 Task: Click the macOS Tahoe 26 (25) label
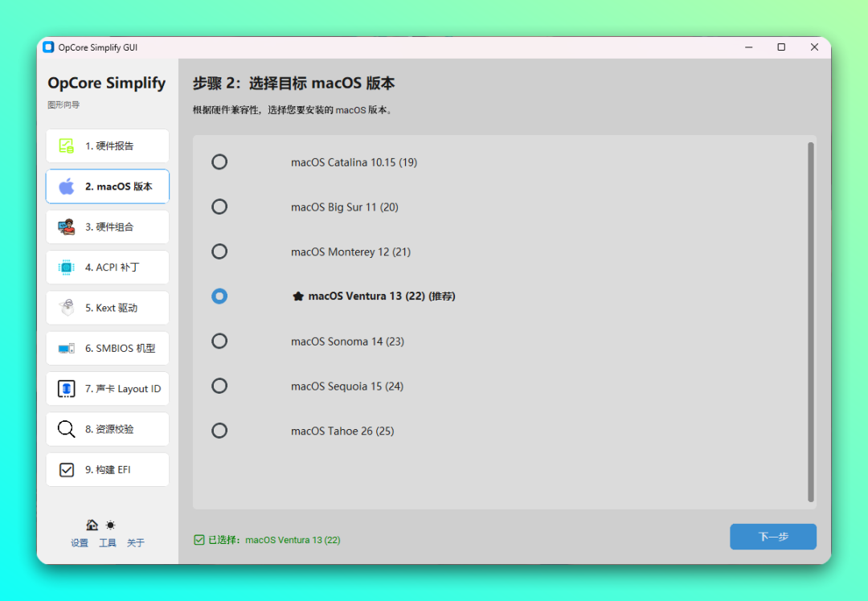[342, 431]
